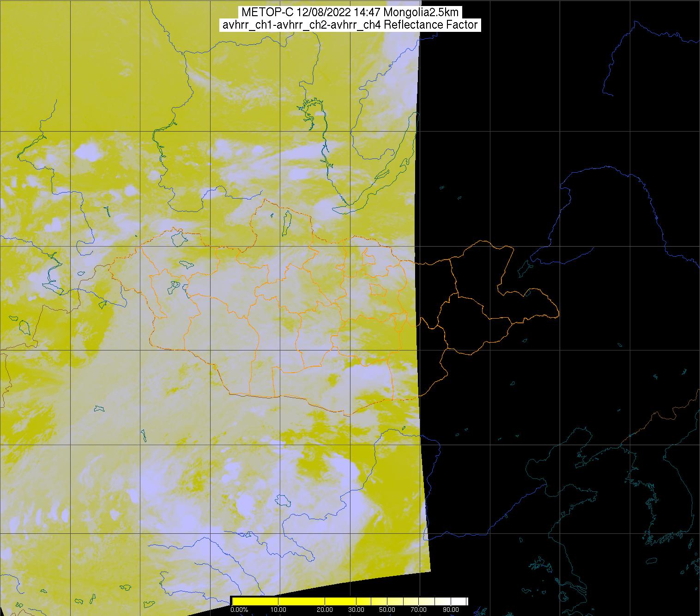Pick the pale yellow colorbar segment above the 50.00 label
Viewport: 700px width, 616px height.
pyautogui.click(x=395, y=601)
